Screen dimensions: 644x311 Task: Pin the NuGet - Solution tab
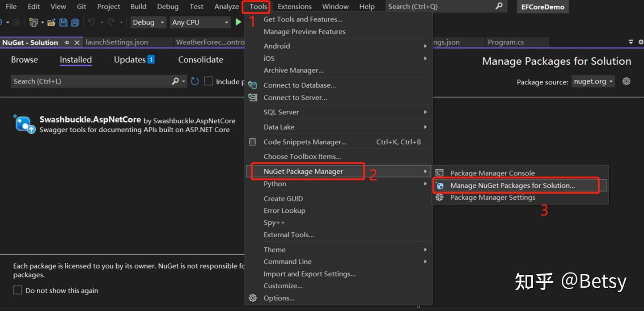pyautogui.click(x=67, y=42)
